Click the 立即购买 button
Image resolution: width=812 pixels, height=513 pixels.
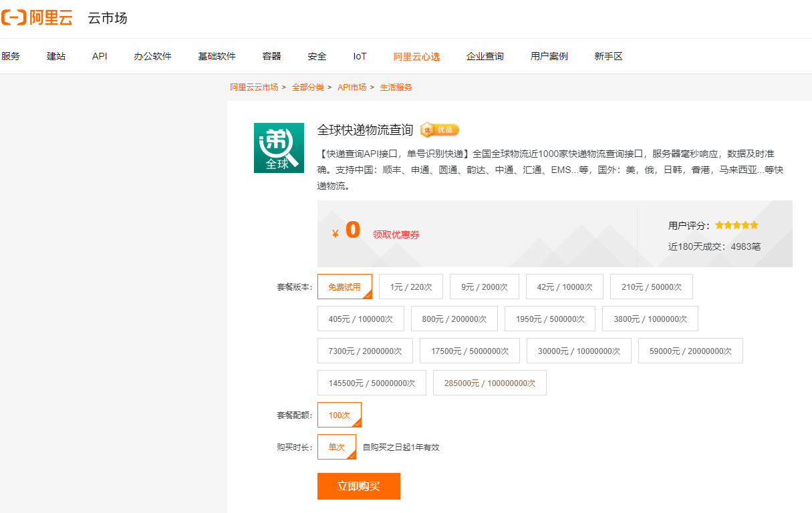(359, 486)
